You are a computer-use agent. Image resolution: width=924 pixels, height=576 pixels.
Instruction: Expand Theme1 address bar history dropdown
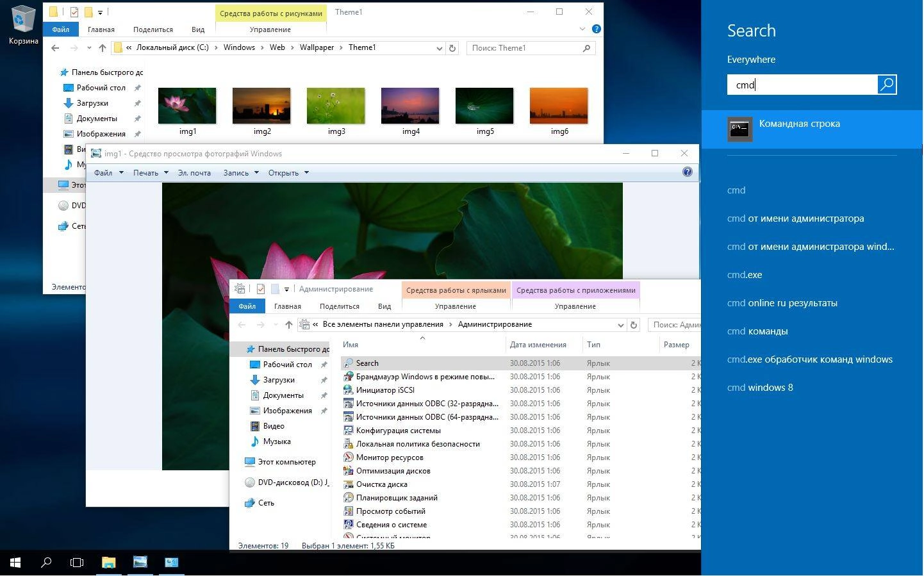[439, 48]
